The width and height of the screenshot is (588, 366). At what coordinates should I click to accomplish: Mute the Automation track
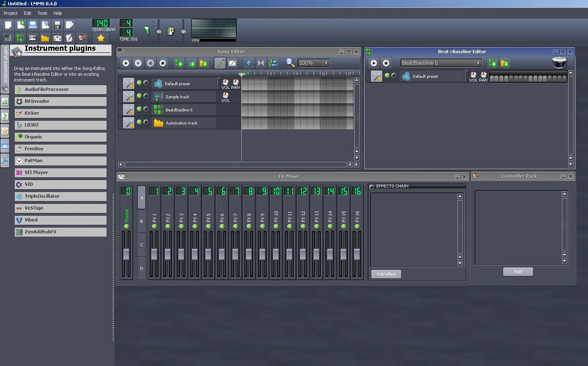coord(139,122)
